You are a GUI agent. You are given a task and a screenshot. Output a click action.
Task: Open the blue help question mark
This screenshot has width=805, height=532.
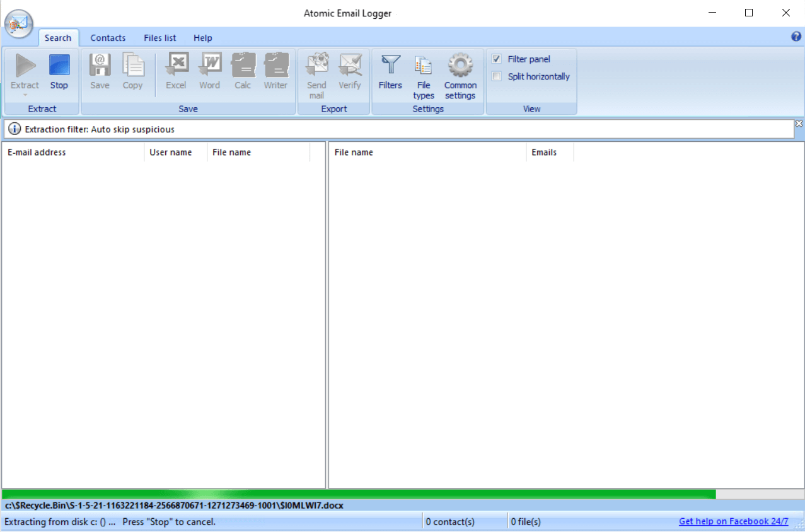[x=796, y=37]
